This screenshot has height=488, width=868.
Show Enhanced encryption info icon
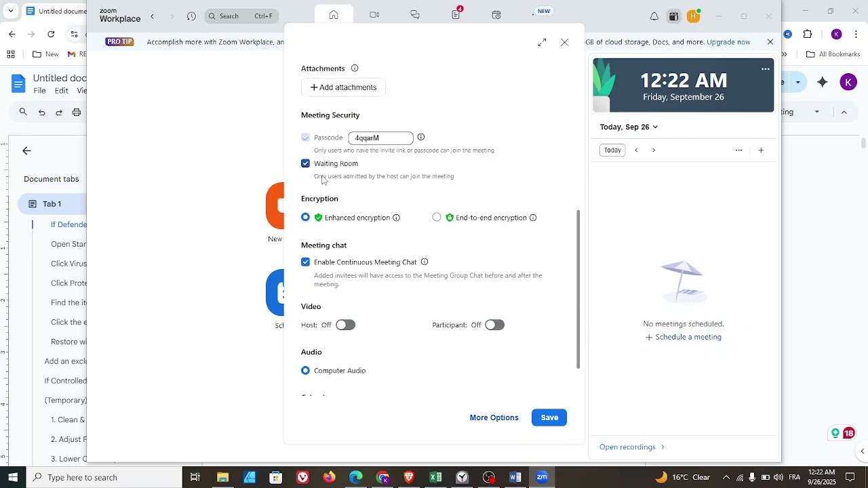click(397, 218)
